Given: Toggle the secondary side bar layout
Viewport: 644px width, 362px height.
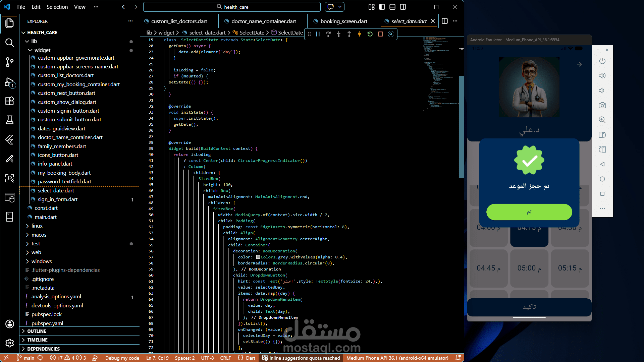Looking at the screenshot, I should [403, 7].
